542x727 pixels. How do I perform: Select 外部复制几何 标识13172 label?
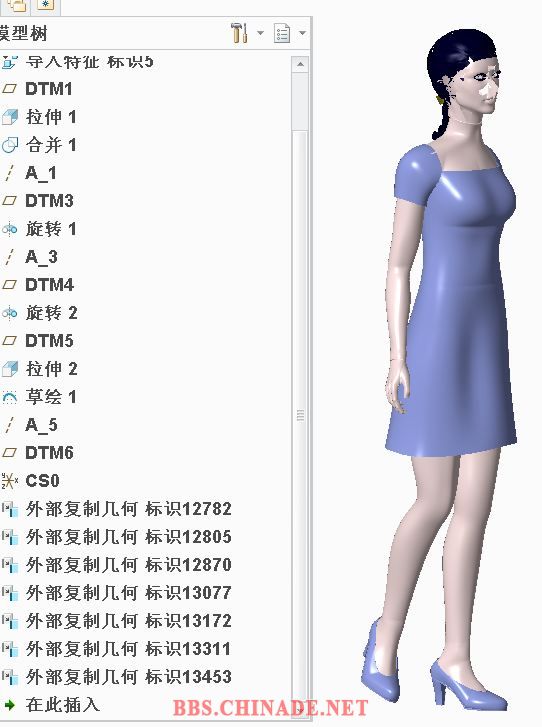click(128, 621)
